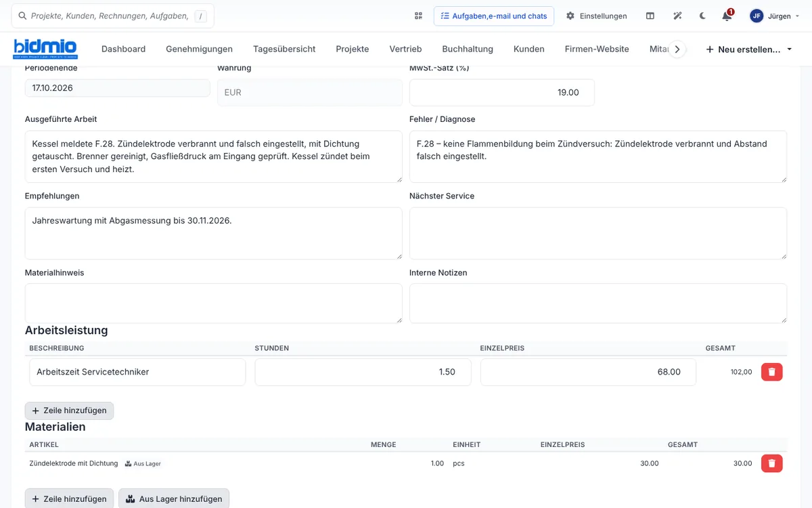This screenshot has height=508, width=812.
Task: Focus the Materialhinweis text area
Action: (x=214, y=303)
